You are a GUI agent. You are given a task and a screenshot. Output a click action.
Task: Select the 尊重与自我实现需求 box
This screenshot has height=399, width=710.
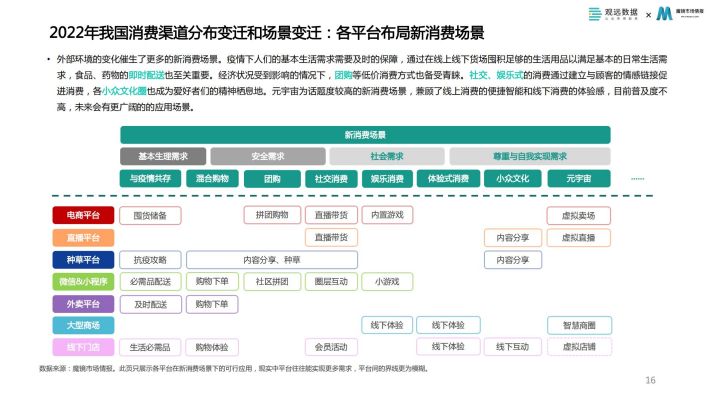[x=530, y=156]
